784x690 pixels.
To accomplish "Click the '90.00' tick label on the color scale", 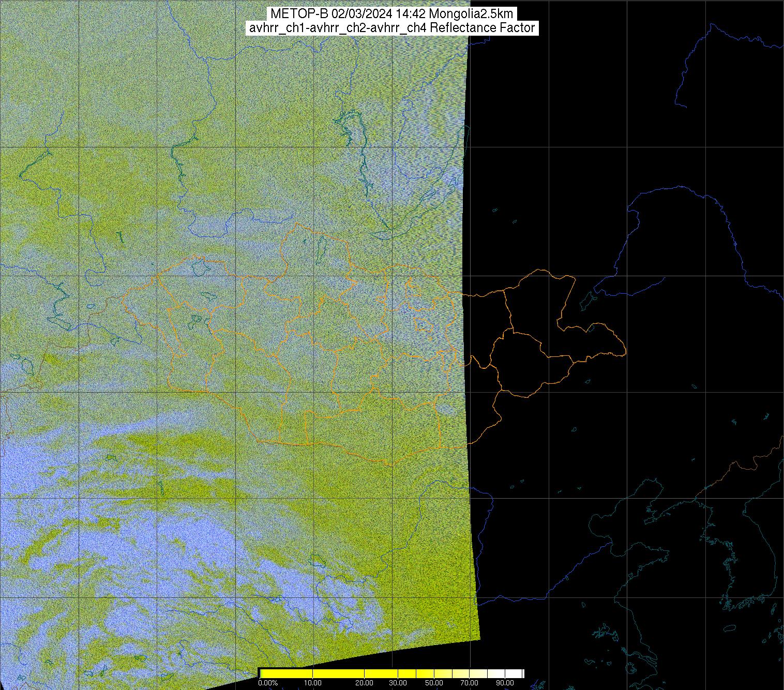I will 505,683.
